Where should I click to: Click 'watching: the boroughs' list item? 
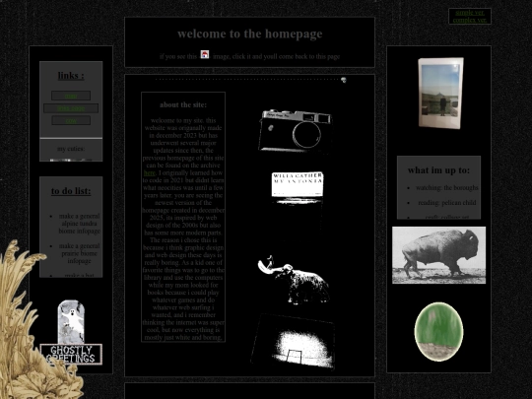447,187
